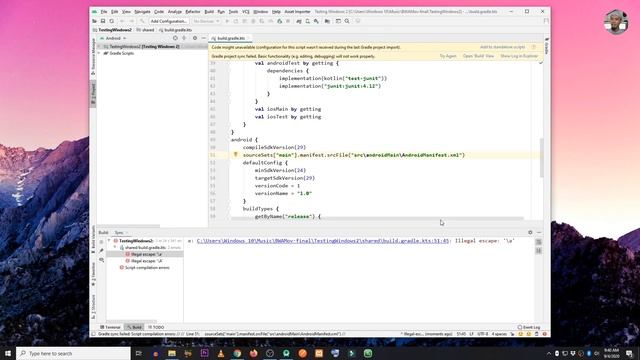Screen dimensions: 640x360
Task: Click the scroll-to-end icon at Build output right
Action: (x=539, y=250)
